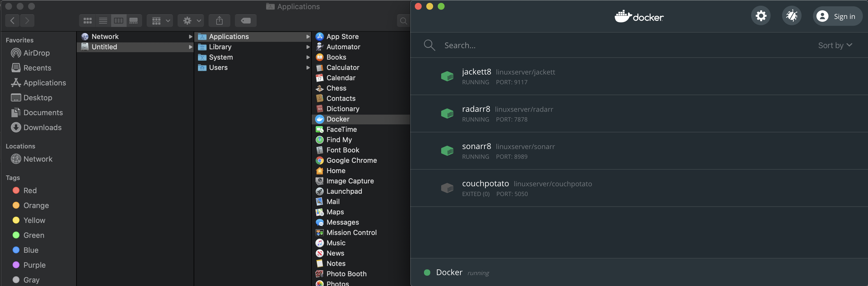The image size is (868, 286).
Task: Click PORT: 7878 text for radarr8
Action: coord(512,120)
